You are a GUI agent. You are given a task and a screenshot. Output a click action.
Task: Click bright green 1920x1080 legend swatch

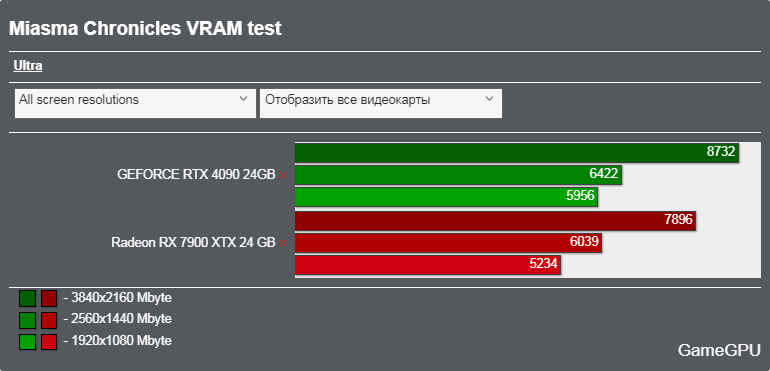[28, 342]
